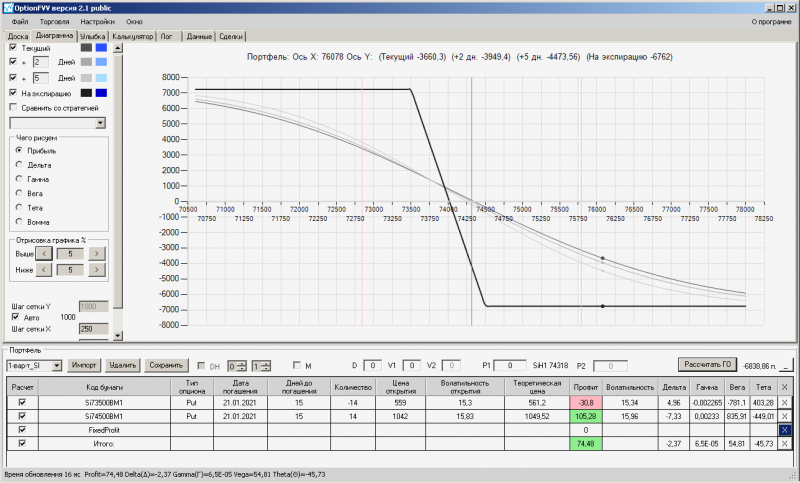Pick blue swatch for Текущий
Image resolution: width=800 pixels, height=483 pixels.
(x=101, y=47)
